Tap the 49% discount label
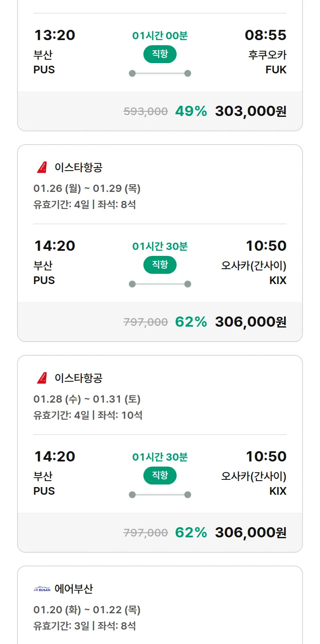 (x=191, y=111)
